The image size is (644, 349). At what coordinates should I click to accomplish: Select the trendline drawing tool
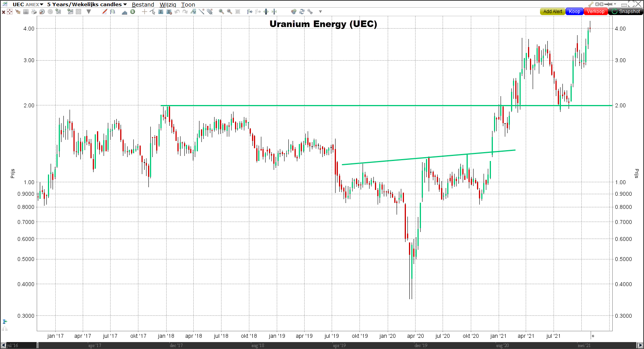201,12
